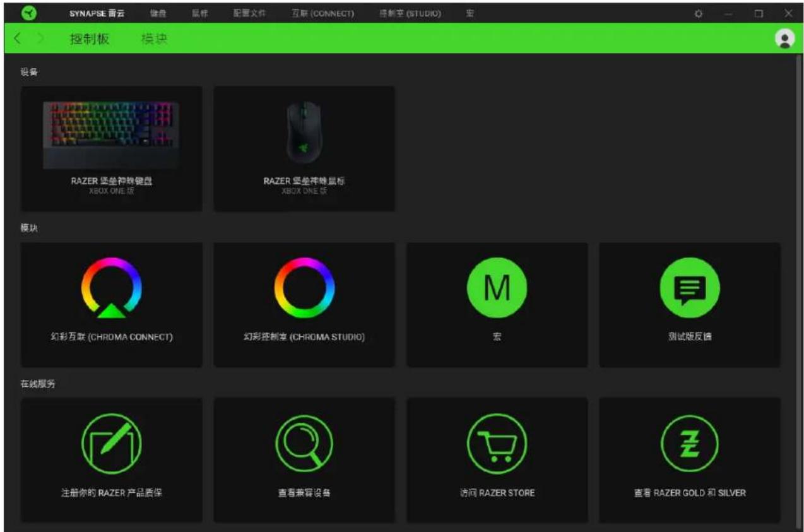Open the RAZER 堡垒神蛛鼠标 device card
This screenshot has height=532, width=804.
pos(304,148)
